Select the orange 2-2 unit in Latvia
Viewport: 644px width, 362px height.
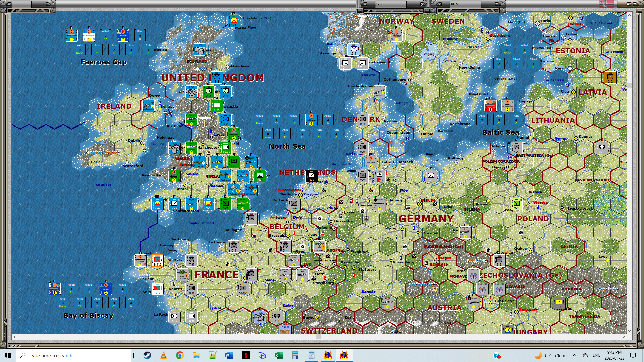[610, 77]
